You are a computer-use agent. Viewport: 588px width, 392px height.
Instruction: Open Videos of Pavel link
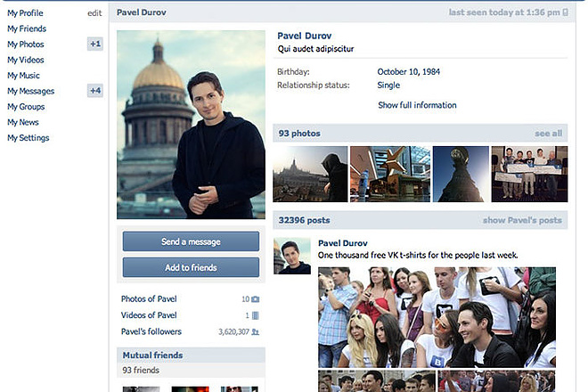(149, 315)
